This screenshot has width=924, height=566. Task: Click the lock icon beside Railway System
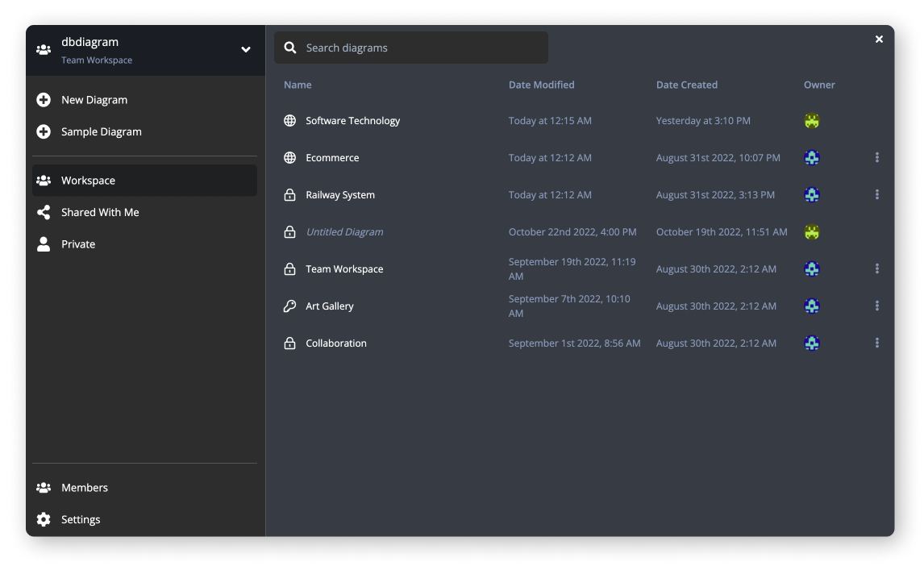290,194
